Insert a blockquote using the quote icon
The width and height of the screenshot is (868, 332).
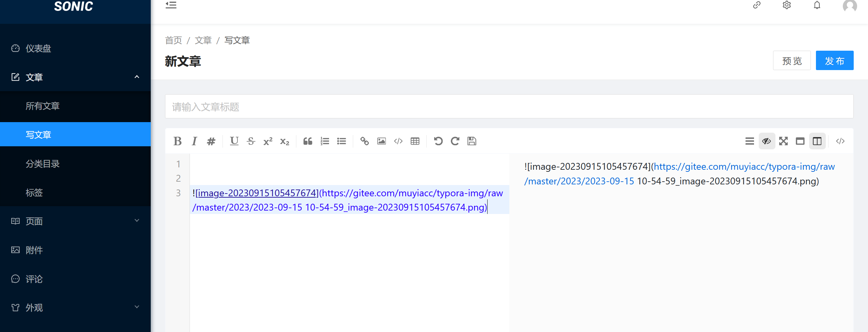(x=307, y=141)
